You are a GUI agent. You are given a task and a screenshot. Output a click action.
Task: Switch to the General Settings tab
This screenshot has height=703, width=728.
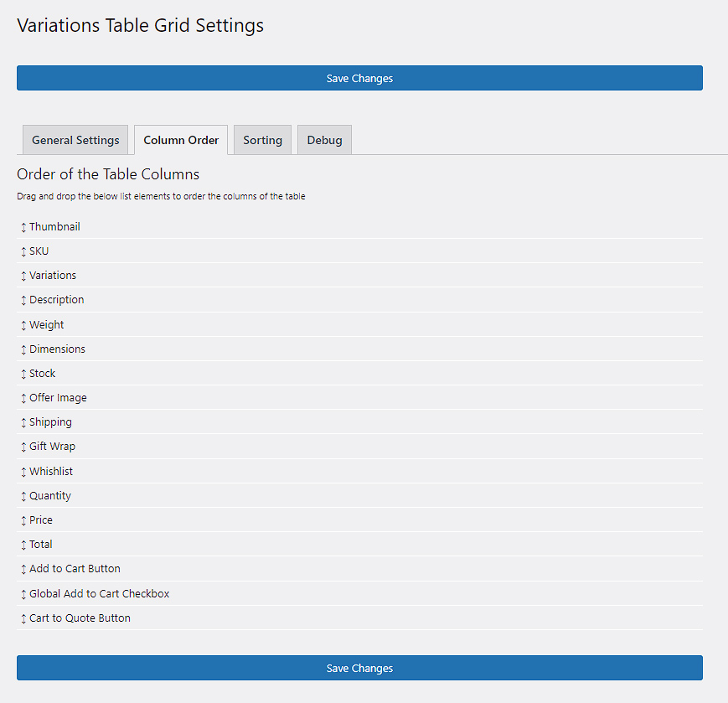pos(75,140)
